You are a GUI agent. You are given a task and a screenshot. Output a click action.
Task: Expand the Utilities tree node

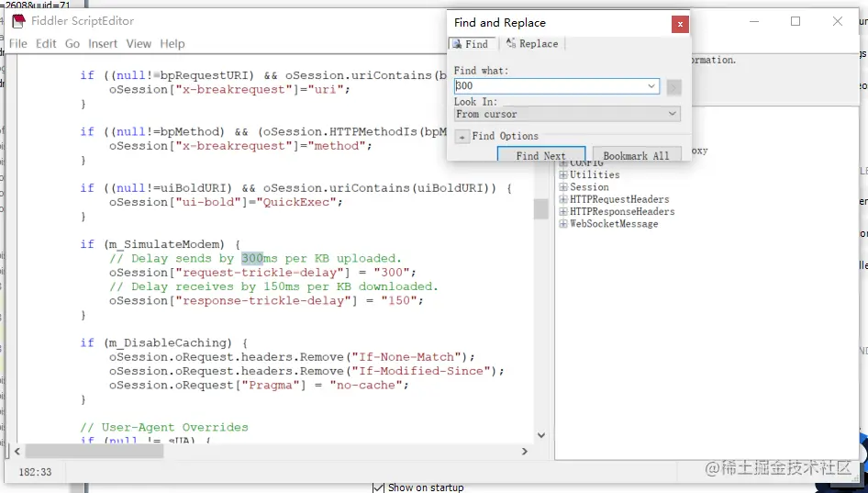pyautogui.click(x=563, y=174)
